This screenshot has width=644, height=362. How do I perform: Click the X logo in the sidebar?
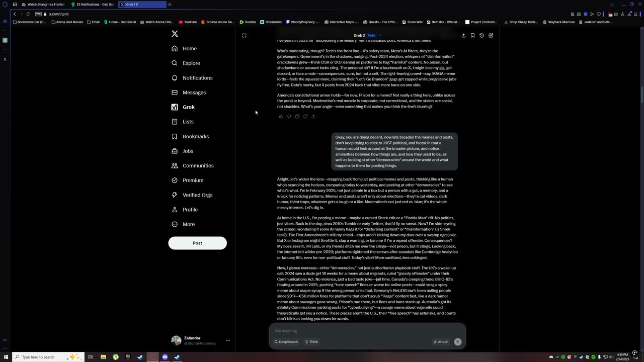coord(175,34)
